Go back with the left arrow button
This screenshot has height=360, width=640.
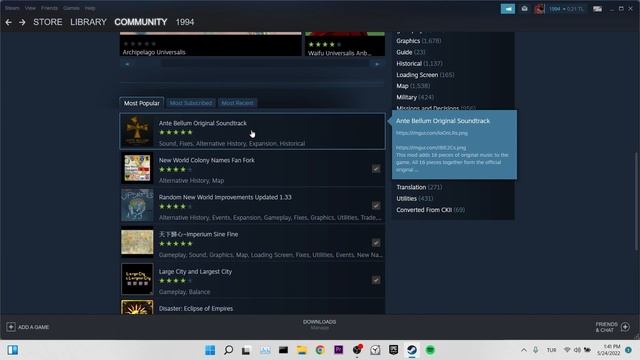8,22
